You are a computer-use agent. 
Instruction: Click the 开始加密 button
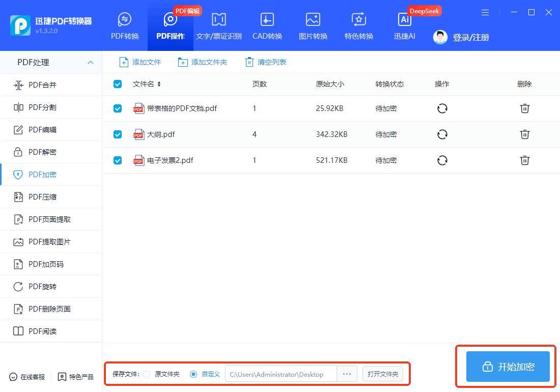click(508, 367)
